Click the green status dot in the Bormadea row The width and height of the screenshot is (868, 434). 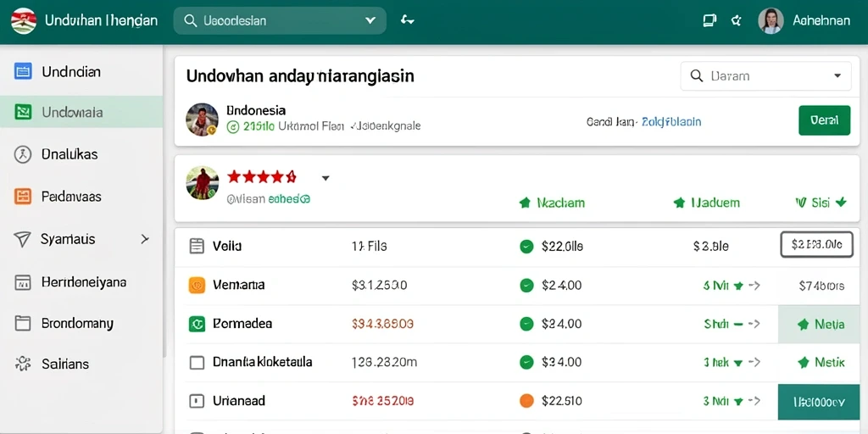526,324
